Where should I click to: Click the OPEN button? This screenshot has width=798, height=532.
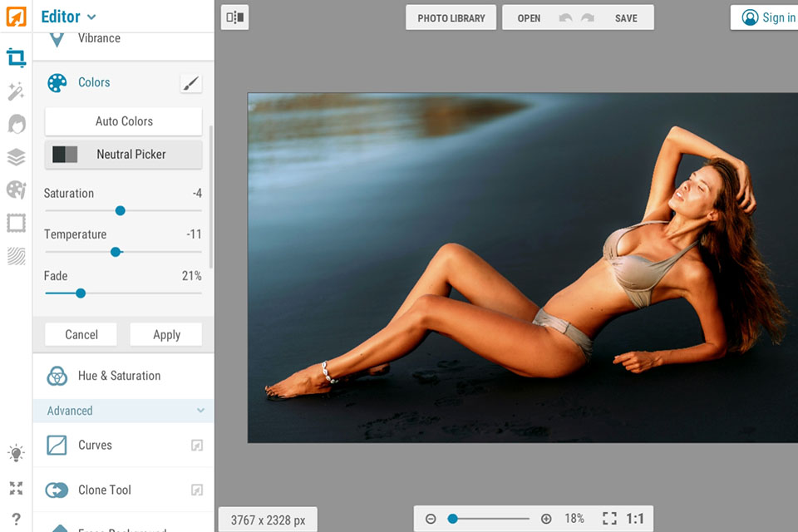click(529, 17)
